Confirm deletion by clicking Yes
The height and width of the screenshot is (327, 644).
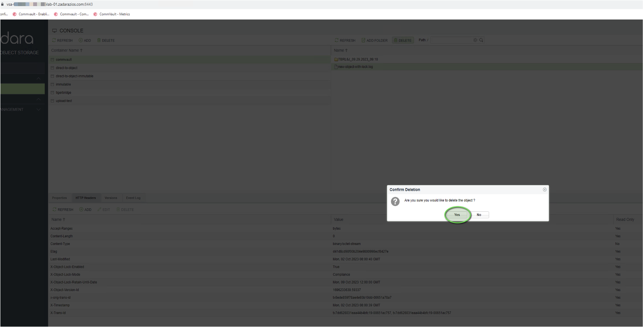pyautogui.click(x=457, y=215)
